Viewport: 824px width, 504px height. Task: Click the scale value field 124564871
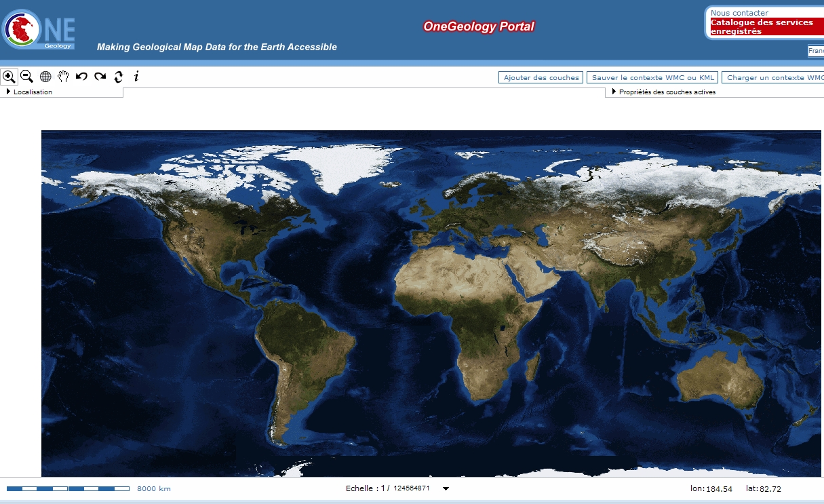pyautogui.click(x=412, y=488)
